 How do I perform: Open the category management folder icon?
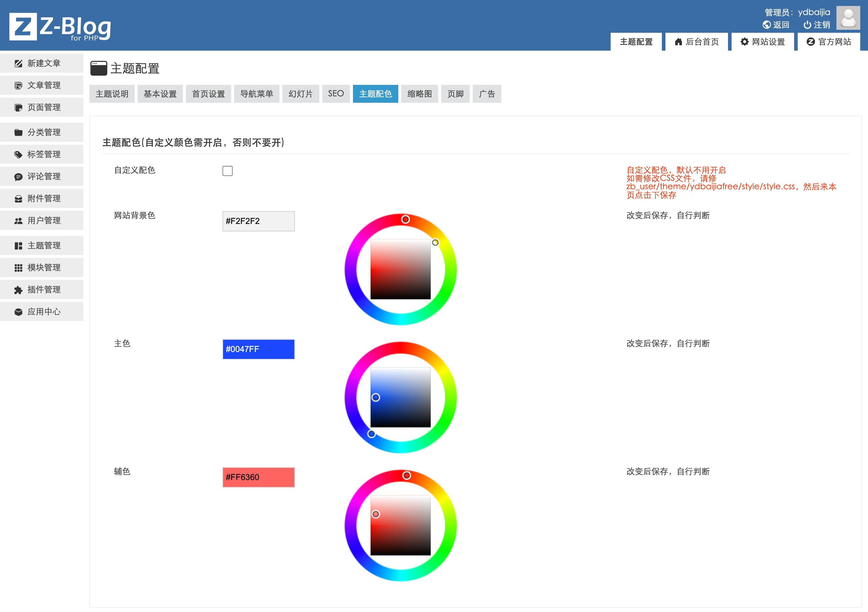click(x=18, y=132)
